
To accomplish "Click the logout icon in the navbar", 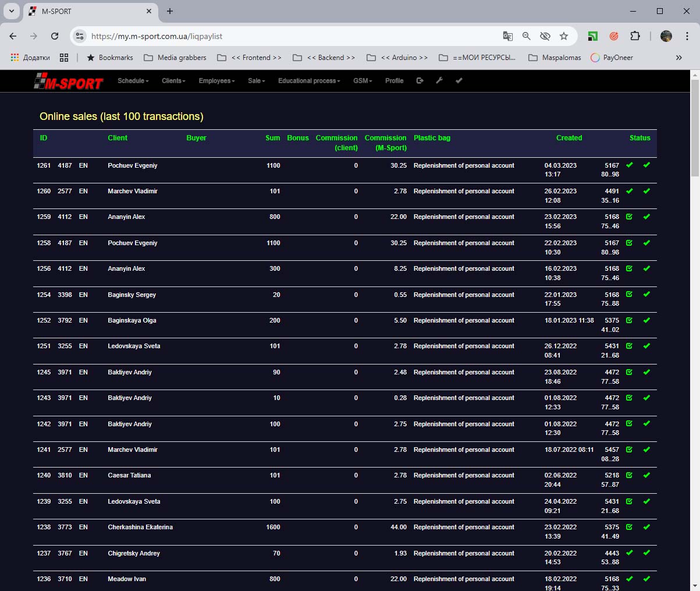I will pos(420,81).
